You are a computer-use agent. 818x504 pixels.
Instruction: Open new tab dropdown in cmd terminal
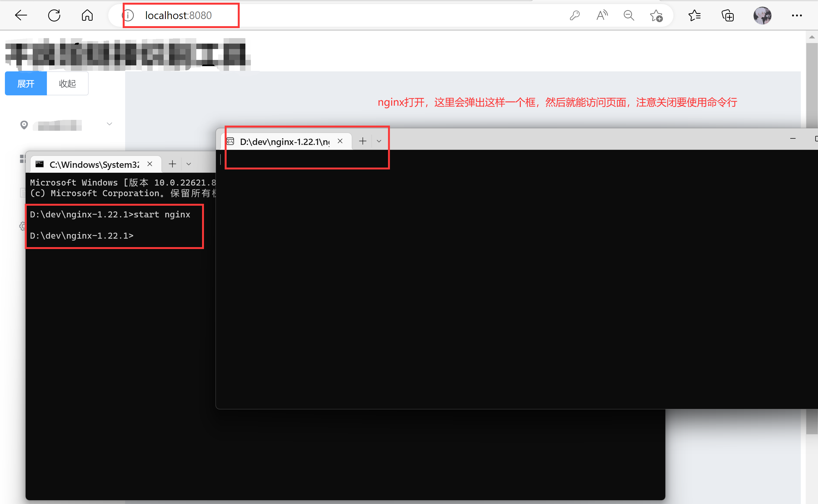188,164
